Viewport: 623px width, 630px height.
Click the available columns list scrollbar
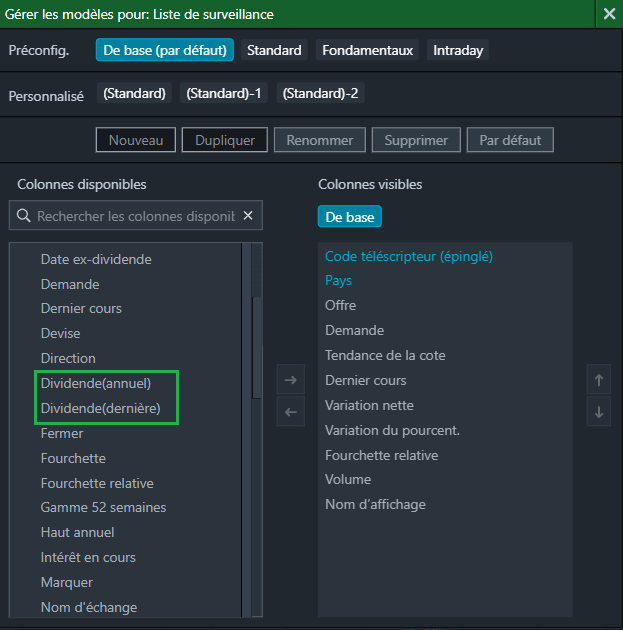(256, 340)
